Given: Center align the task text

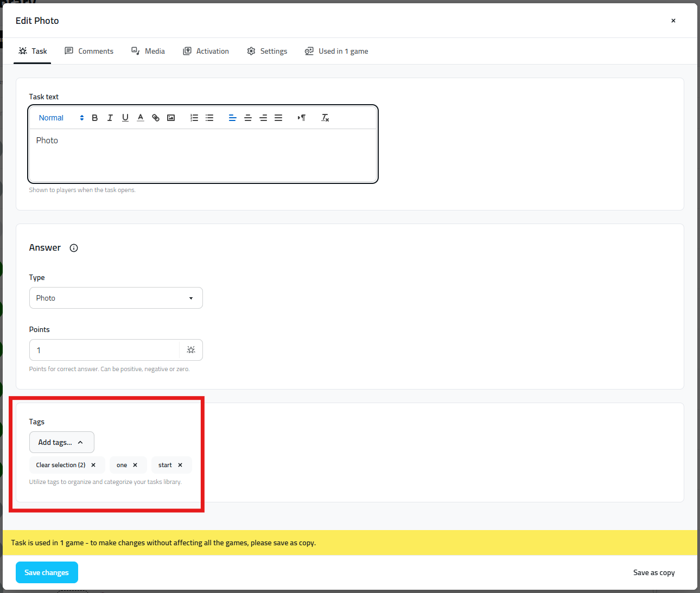Looking at the screenshot, I should click(248, 118).
